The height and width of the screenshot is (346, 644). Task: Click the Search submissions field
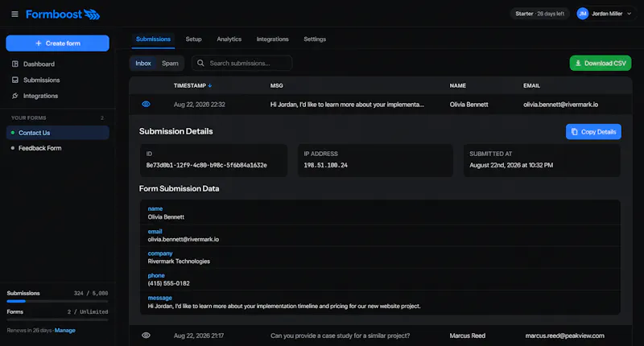242,64
